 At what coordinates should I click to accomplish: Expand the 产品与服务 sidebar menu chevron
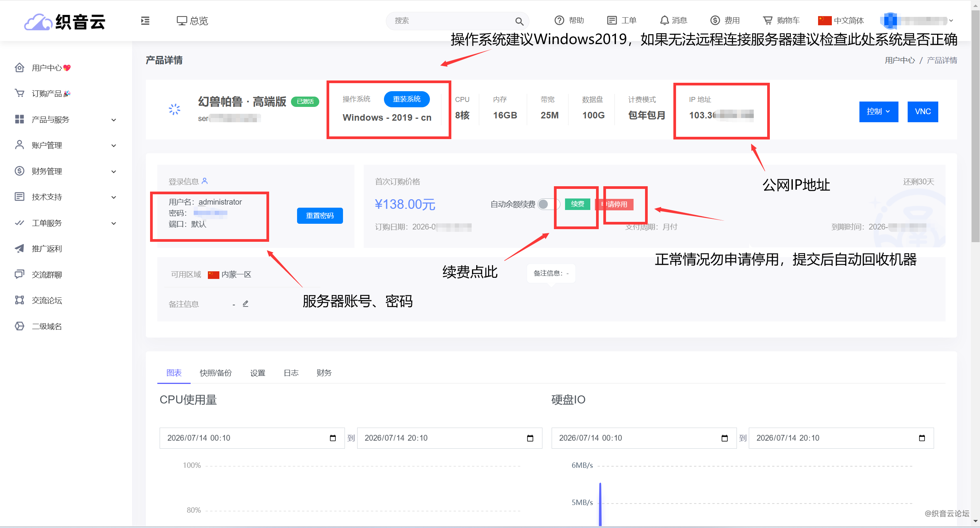tap(114, 120)
